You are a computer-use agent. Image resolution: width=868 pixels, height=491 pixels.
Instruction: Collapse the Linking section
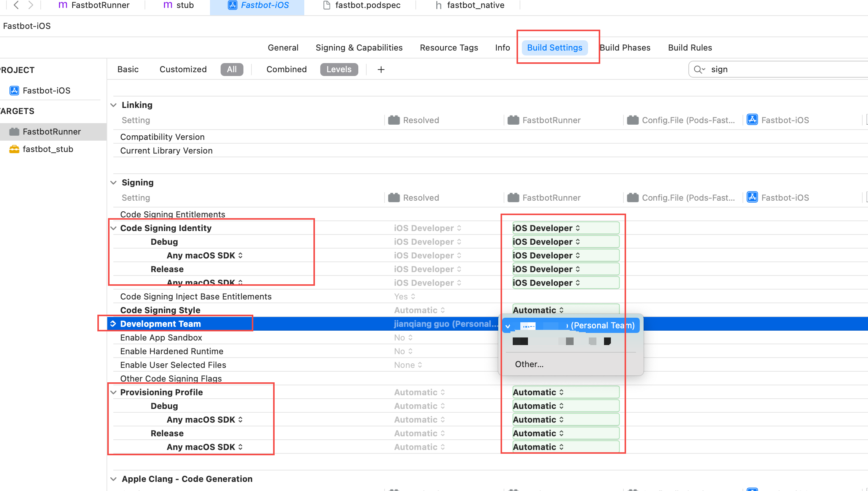pyautogui.click(x=113, y=105)
